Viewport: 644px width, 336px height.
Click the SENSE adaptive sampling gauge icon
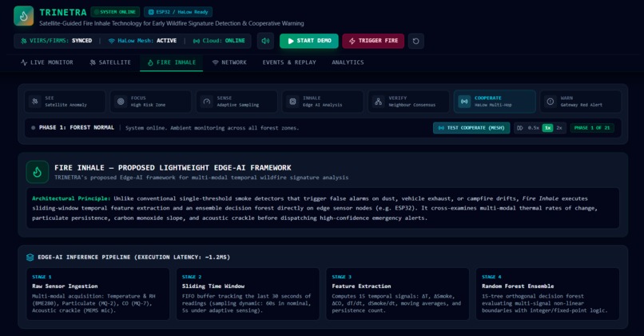(x=207, y=101)
